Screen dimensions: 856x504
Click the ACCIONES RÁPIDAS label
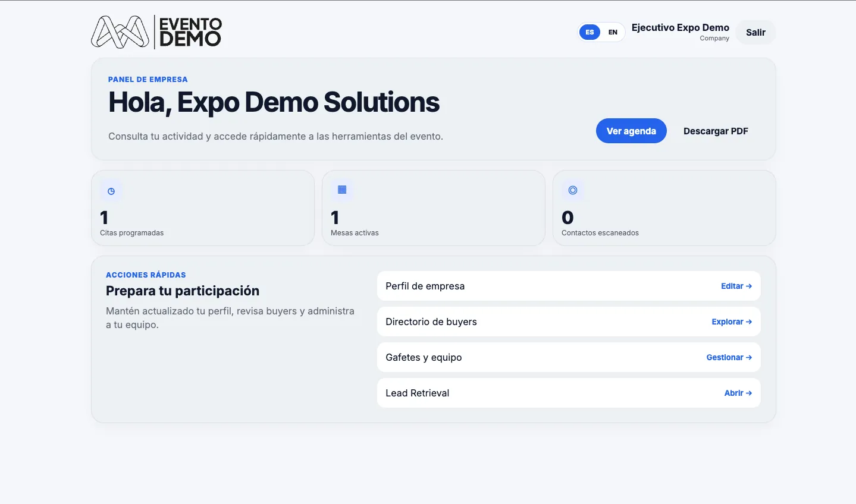(146, 275)
